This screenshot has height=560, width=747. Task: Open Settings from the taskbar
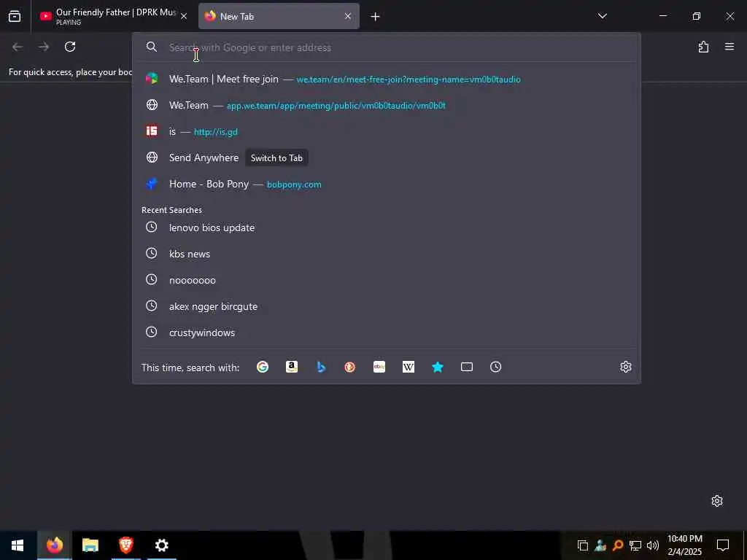[x=161, y=545]
